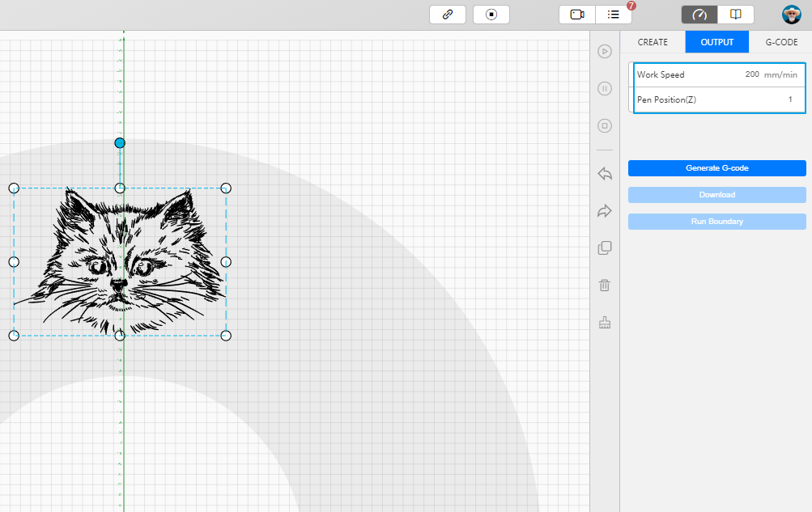Click the red notification badge showing 7
The image size is (812, 512).
click(631, 6)
